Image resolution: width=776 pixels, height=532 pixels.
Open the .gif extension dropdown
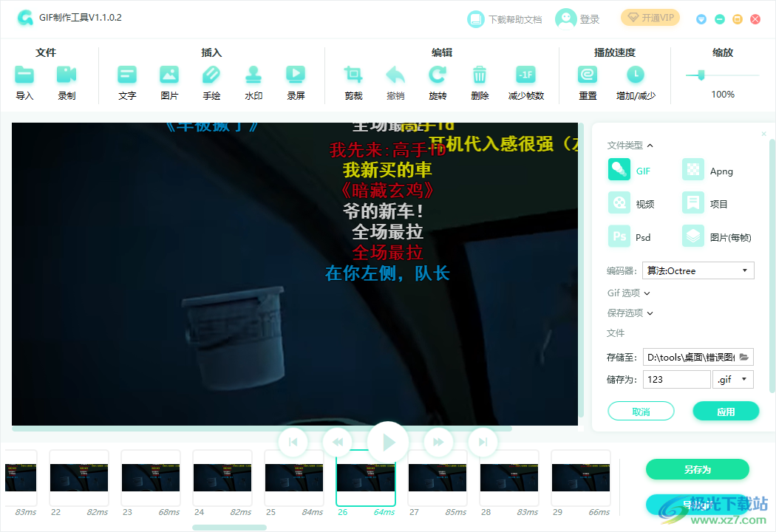[x=733, y=380]
